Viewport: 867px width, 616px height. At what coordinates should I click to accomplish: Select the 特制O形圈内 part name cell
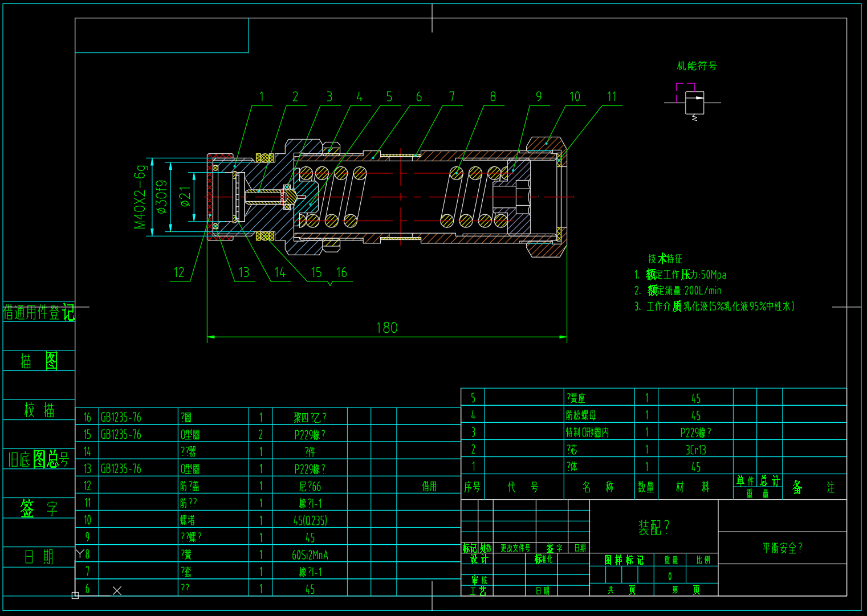click(587, 433)
